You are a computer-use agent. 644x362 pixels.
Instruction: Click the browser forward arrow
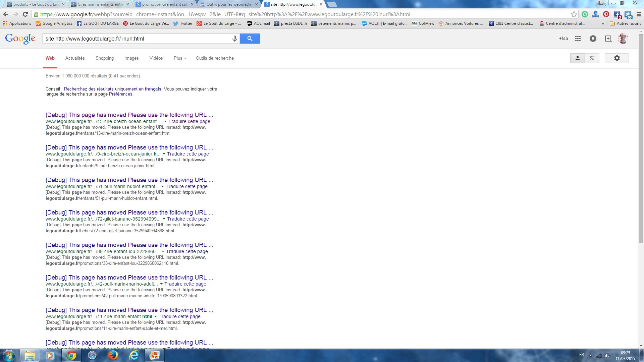(15, 14)
